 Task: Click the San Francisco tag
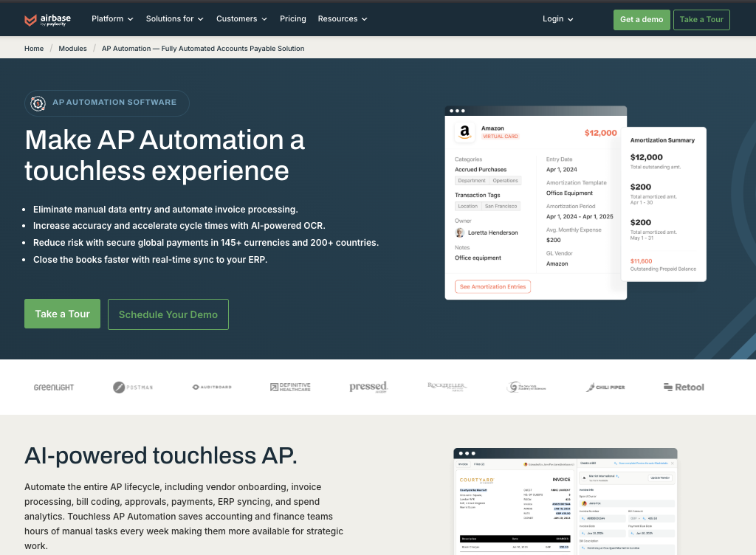pos(501,206)
